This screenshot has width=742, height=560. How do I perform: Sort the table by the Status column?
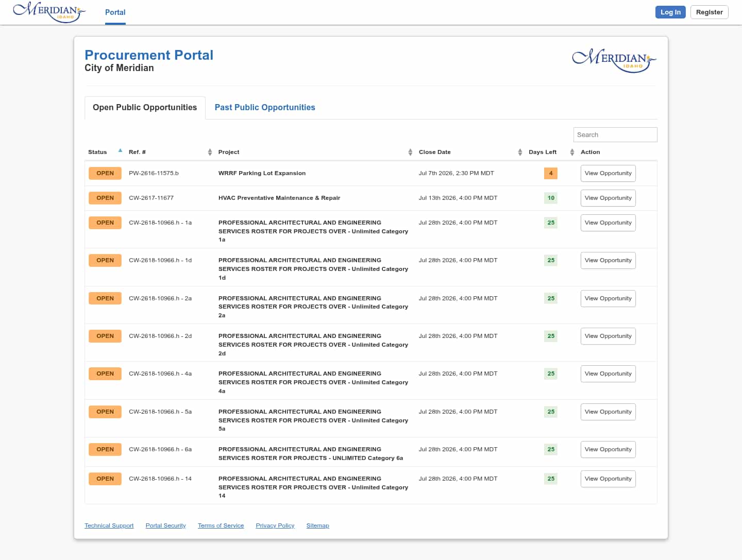pos(120,151)
